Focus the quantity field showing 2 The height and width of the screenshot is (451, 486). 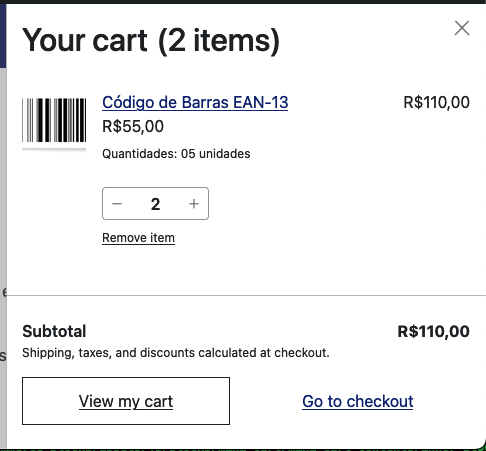click(155, 204)
